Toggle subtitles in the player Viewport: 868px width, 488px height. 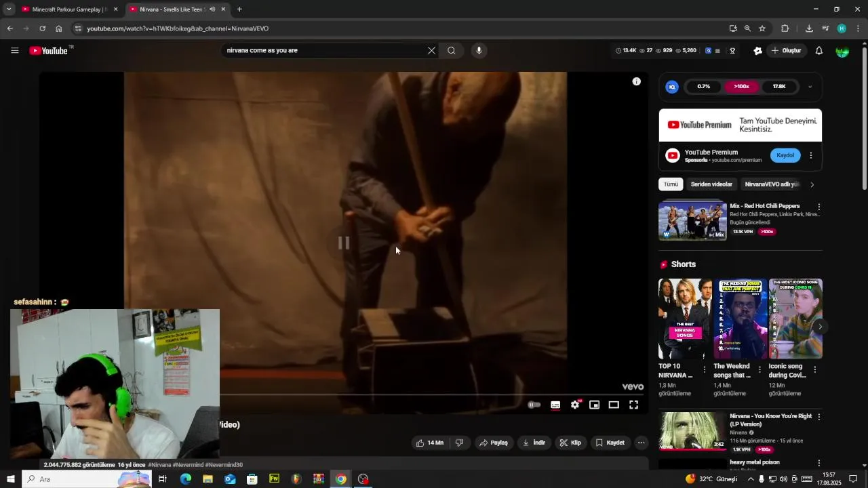555,405
